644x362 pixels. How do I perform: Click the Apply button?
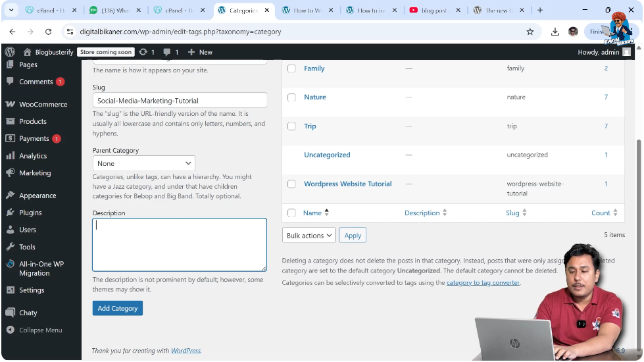point(353,236)
